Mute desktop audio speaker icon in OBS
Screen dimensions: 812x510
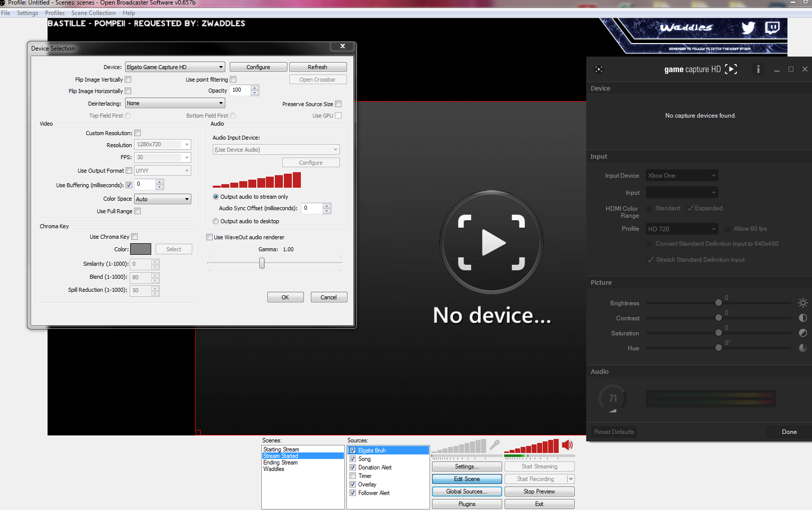[x=567, y=445]
